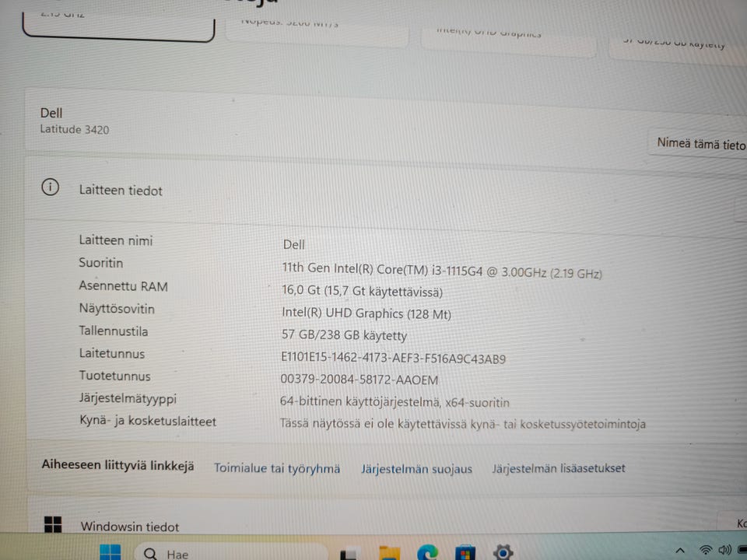This screenshot has height=560, width=747.
Task: Select the Dell value next to Laitteen nimi
Action: click(294, 245)
